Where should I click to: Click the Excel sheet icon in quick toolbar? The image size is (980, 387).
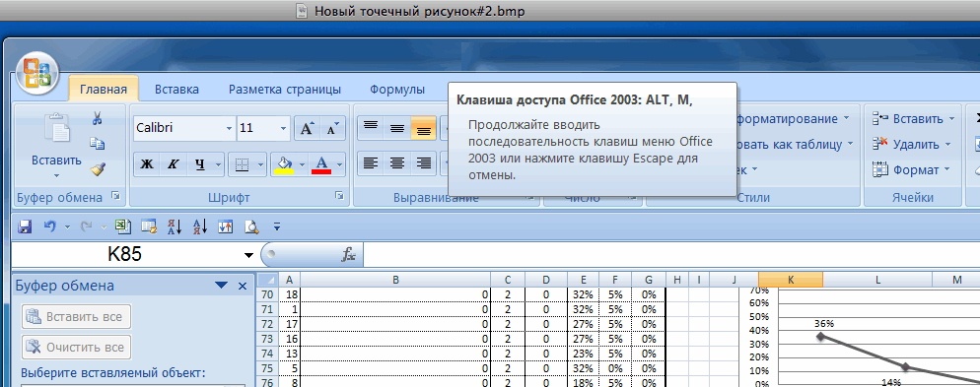click(x=123, y=226)
